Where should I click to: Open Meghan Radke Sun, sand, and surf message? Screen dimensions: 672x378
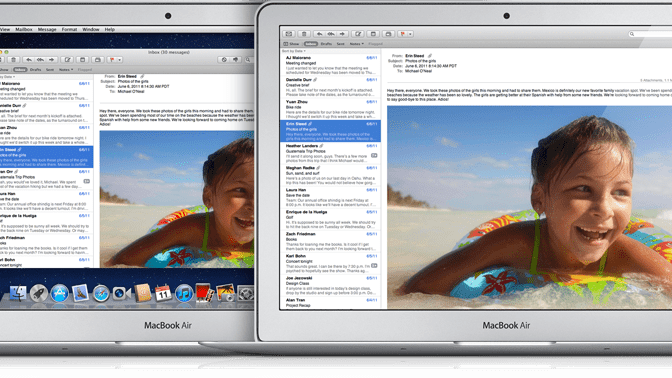(x=330, y=175)
